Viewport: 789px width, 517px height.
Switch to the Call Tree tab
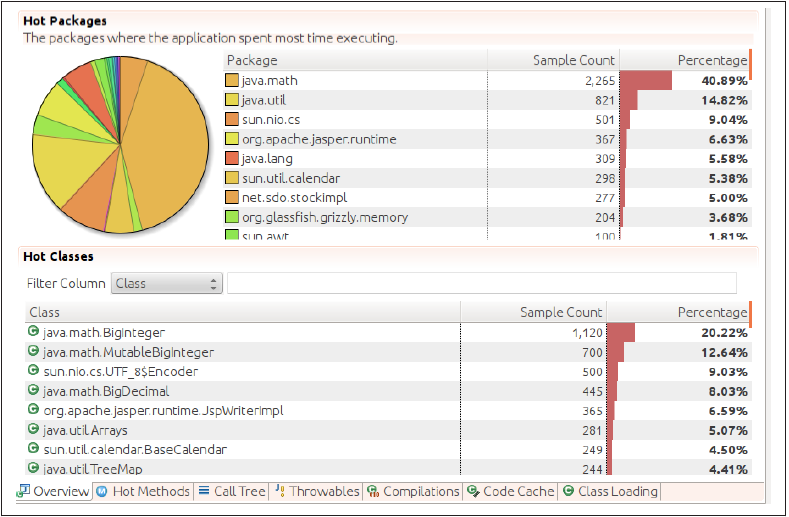pos(232,491)
